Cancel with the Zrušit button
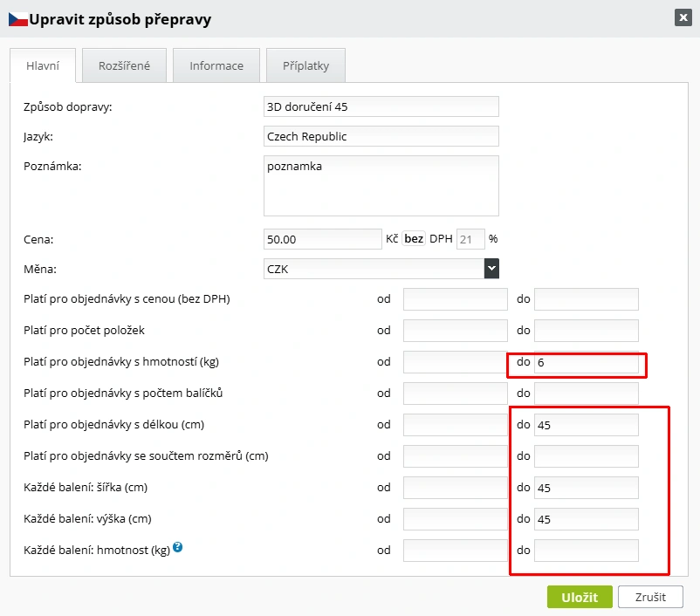Viewport: 700px width, 616px height. [650, 597]
